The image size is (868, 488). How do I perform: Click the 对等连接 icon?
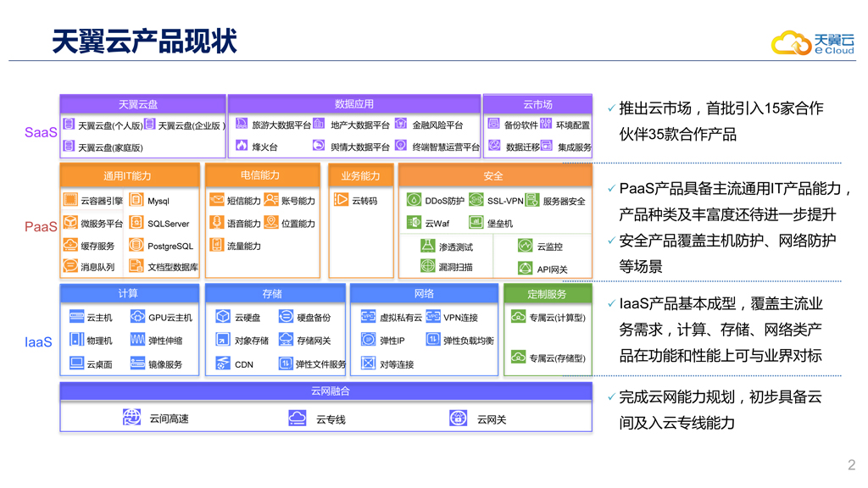pos(368,363)
